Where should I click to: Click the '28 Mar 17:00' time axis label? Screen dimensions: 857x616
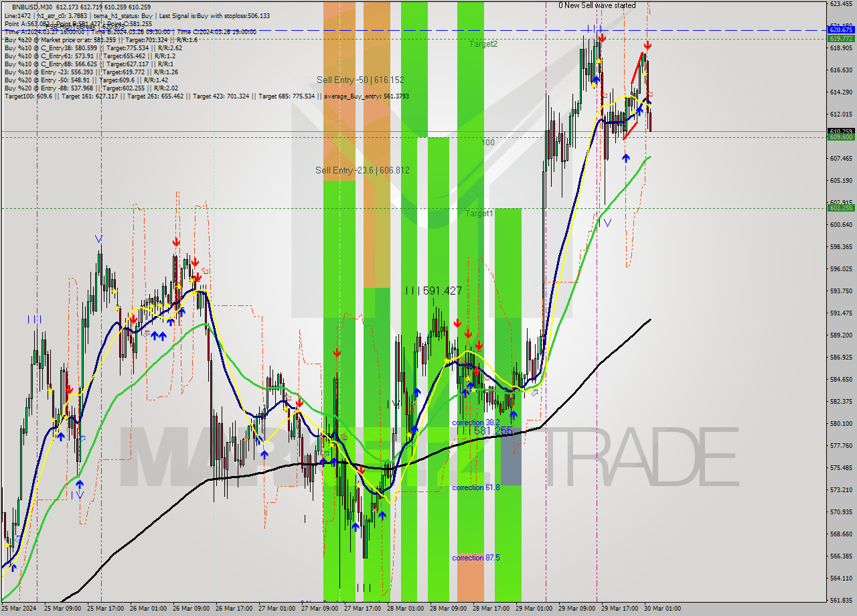490,609
